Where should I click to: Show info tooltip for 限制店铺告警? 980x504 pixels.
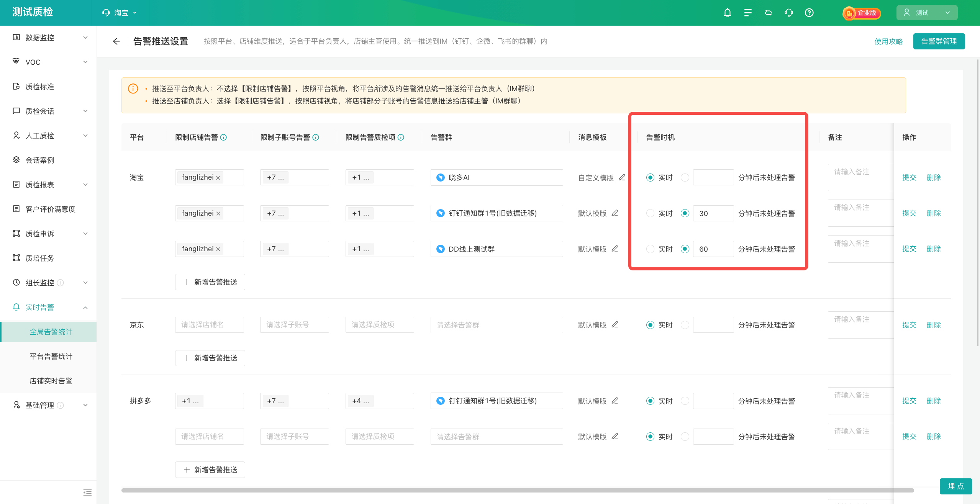[224, 137]
